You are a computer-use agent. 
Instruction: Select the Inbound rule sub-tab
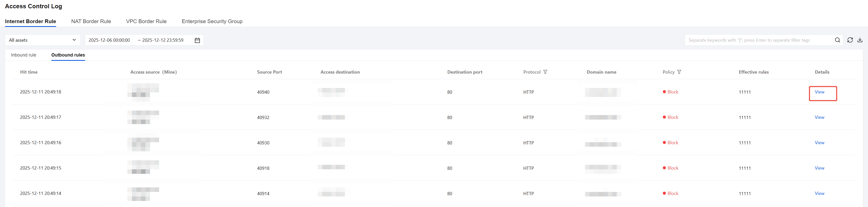(24, 55)
